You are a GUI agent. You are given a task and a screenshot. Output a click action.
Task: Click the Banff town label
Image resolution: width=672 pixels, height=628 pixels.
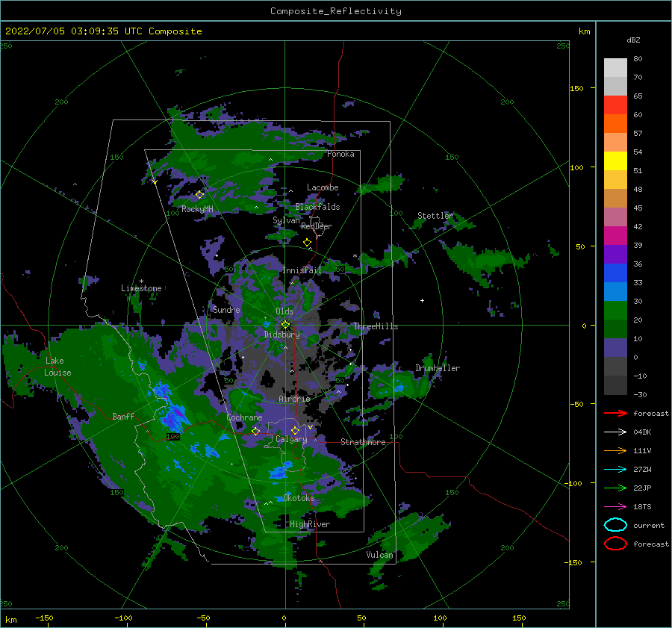(123, 416)
